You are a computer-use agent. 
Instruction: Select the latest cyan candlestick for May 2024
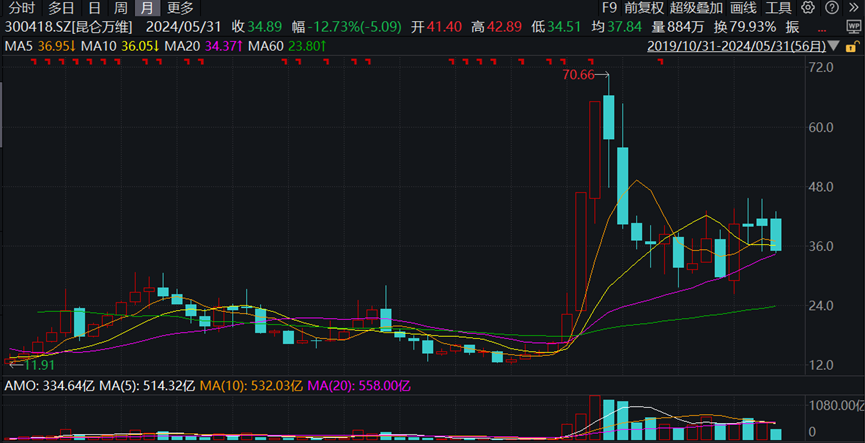point(776,234)
